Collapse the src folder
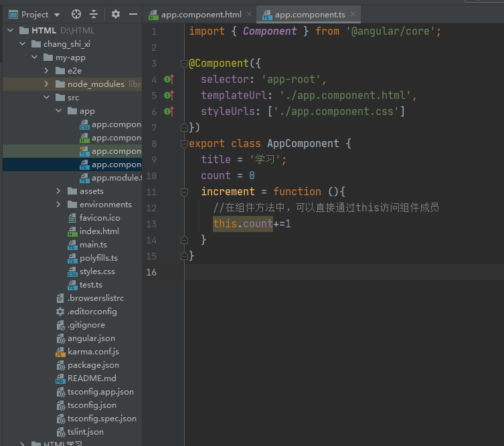The height and width of the screenshot is (446, 504). 47,98
